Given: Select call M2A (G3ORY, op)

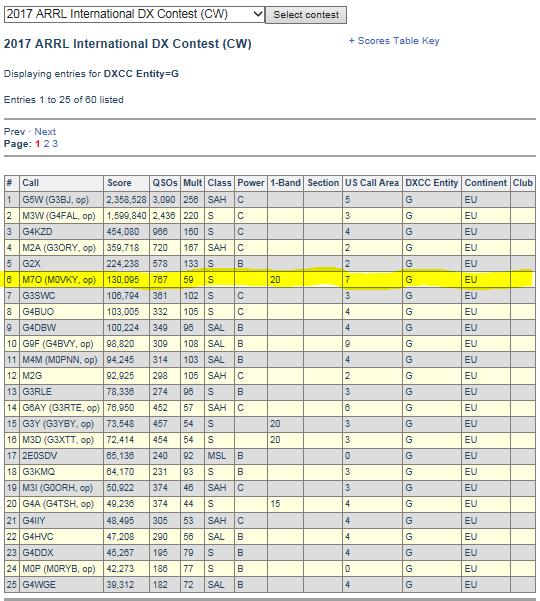Looking at the screenshot, I should [x=59, y=248].
